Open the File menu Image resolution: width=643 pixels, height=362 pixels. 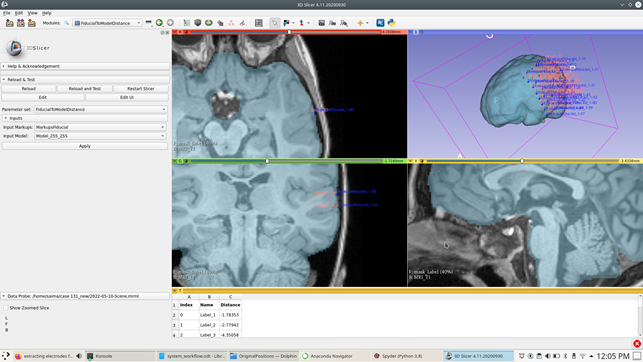point(7,13)
